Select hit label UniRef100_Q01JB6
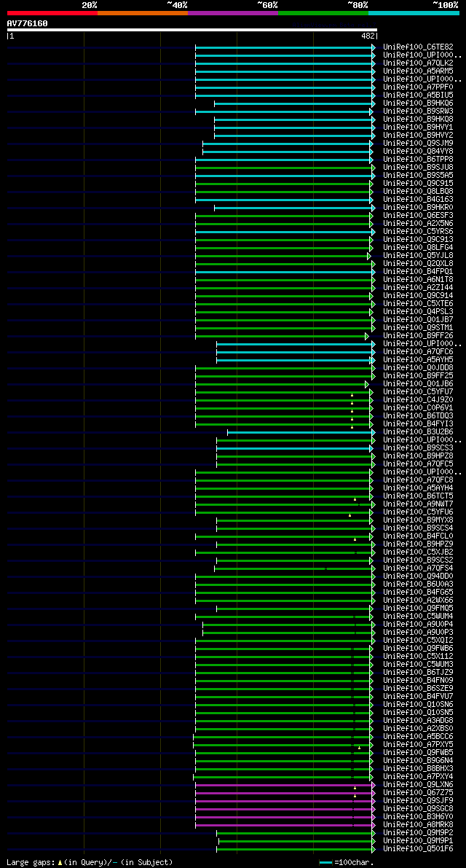This screenshot has width=466, height=868. click(418, 384)
